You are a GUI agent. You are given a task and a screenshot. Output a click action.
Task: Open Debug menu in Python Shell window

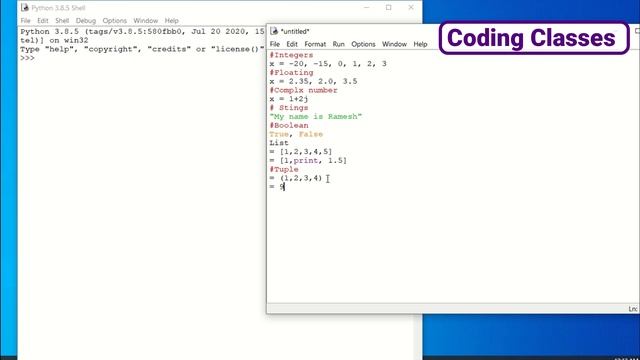click(86, 20)
